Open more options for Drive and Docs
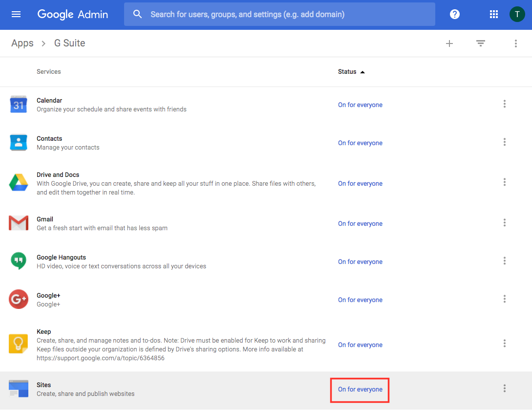The image size is (532, 415). 505,182
